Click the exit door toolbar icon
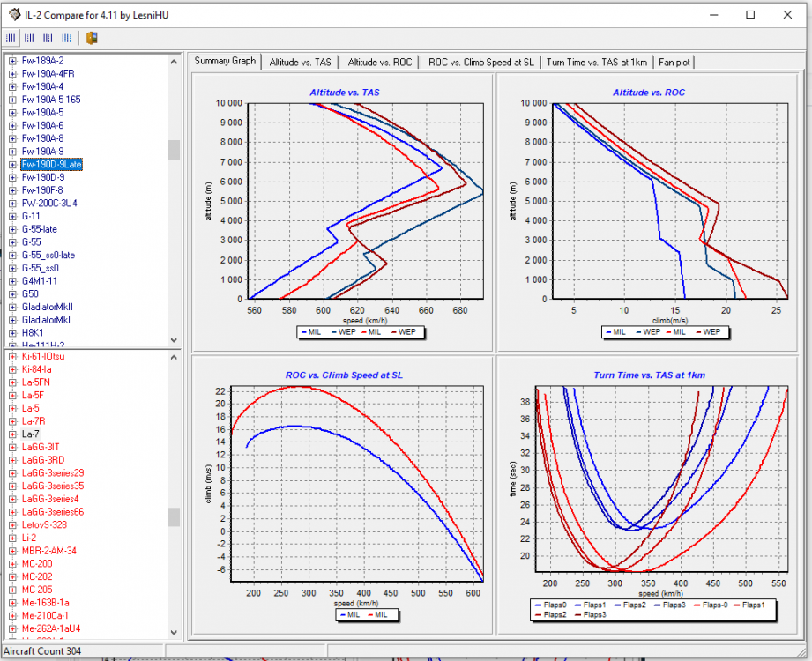Screen dimensions: 812x661 (92, 38)
